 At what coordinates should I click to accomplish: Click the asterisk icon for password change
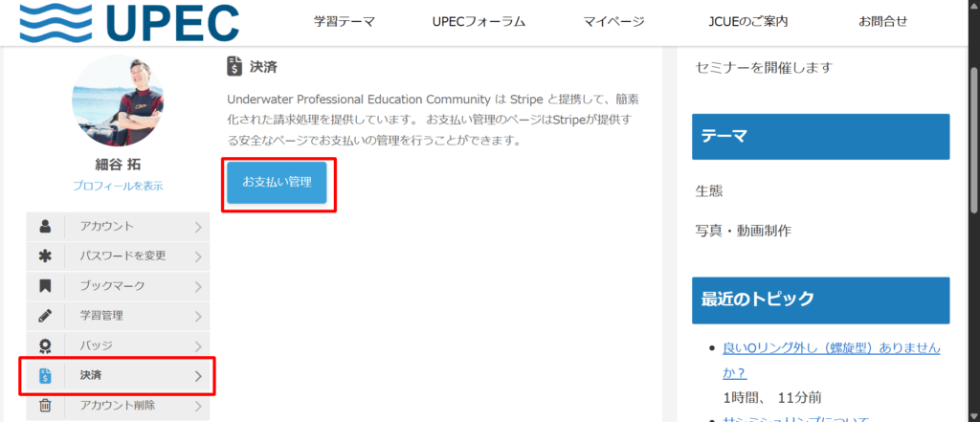coord(45,256)
